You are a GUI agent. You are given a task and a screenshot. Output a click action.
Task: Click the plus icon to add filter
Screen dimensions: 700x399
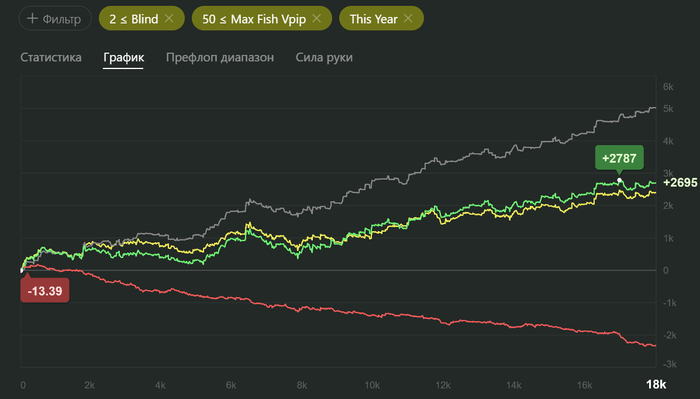click(x=32, y=19)
